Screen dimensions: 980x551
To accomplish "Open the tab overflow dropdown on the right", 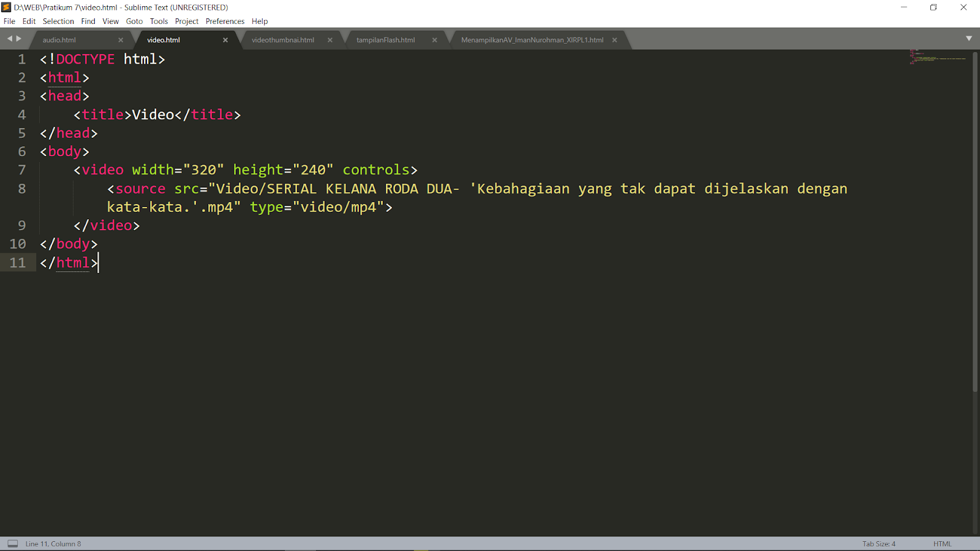I will point(970,38).
